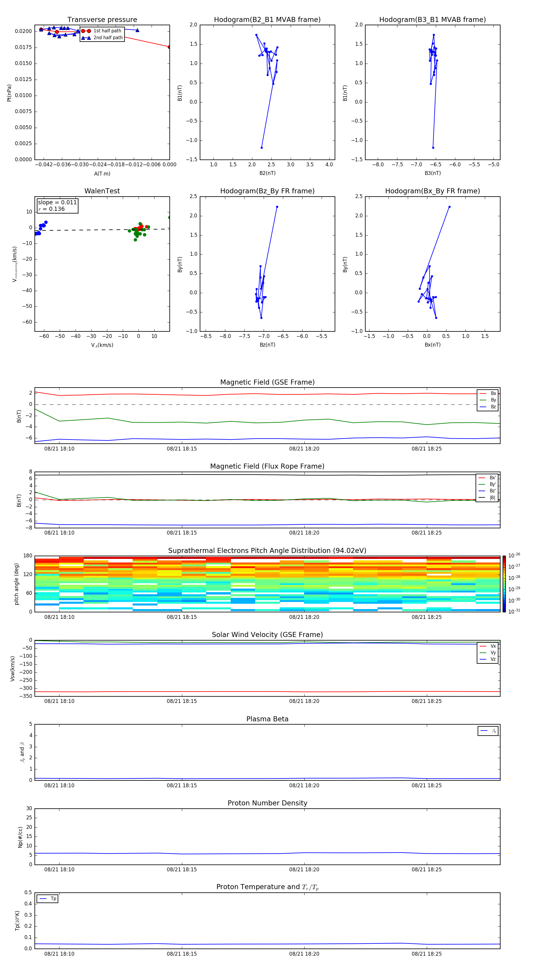This screenshot has width=535, height=980.
Task: Click the 'Hodogram(B2_B1 MVAB frame)' title
Action: coord(267,19)
